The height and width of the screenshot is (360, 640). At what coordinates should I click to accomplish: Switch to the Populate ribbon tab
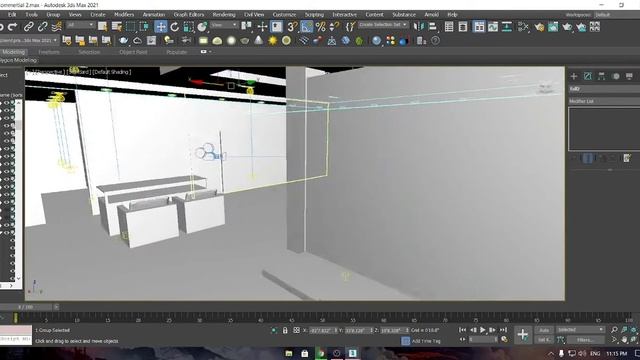176,52
